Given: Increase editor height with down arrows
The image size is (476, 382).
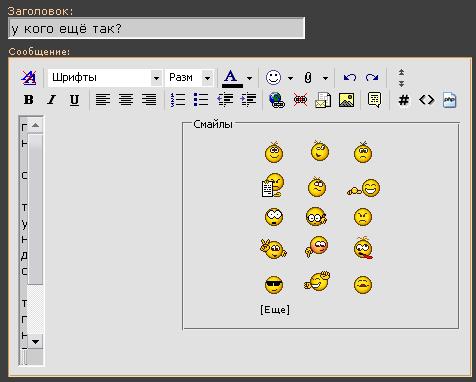Looking at the screenshot, I should pos(401,83).
